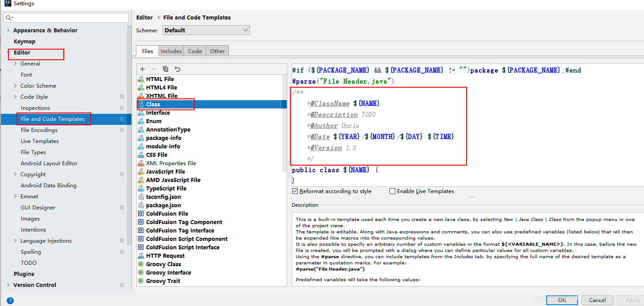Select AMD JavaScript File template

[173, 180]
